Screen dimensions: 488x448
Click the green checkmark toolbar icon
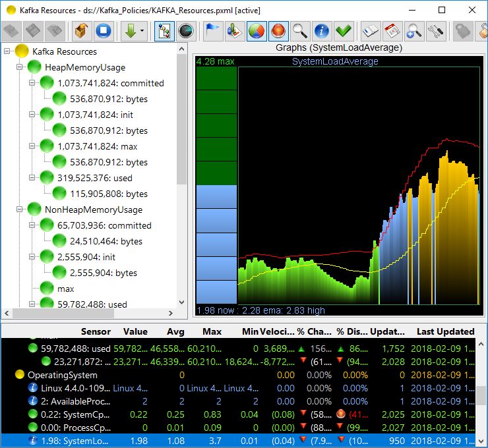pos(344,31)
